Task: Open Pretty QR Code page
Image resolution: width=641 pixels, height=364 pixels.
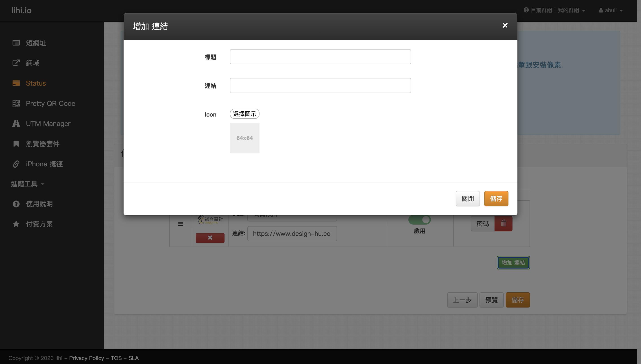Action: (50, 104)
